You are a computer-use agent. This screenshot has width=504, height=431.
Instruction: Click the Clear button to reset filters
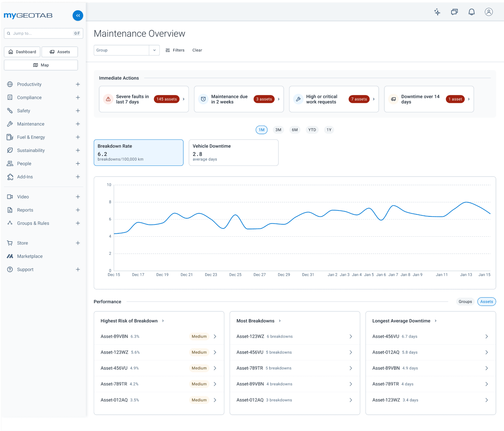click(197, 50)
